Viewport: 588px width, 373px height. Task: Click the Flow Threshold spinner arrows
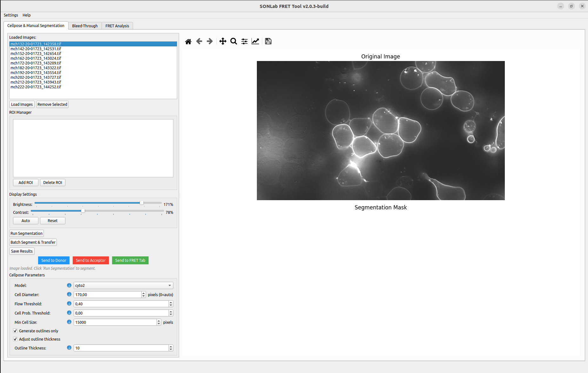[x=171, y=304]
